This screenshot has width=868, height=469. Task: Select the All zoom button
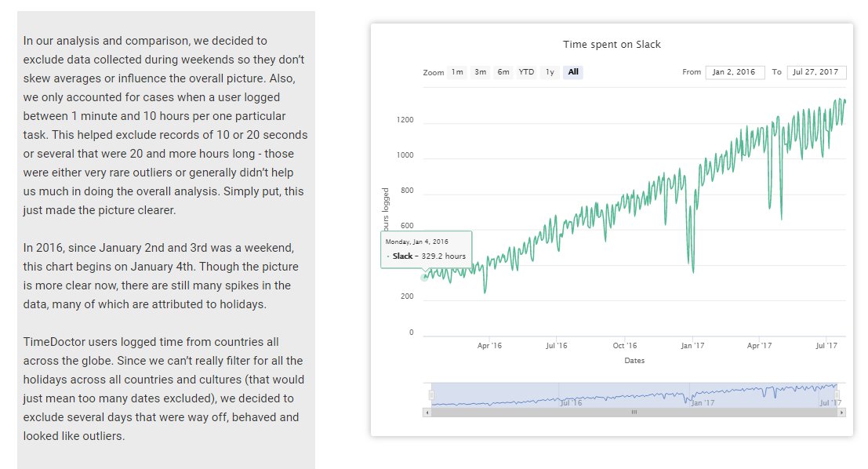pos(573,72)
